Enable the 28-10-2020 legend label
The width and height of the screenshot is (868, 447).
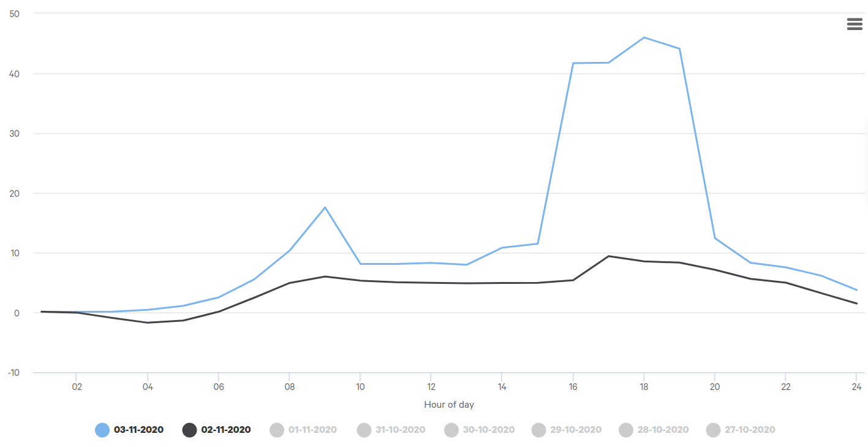[663, 430]
